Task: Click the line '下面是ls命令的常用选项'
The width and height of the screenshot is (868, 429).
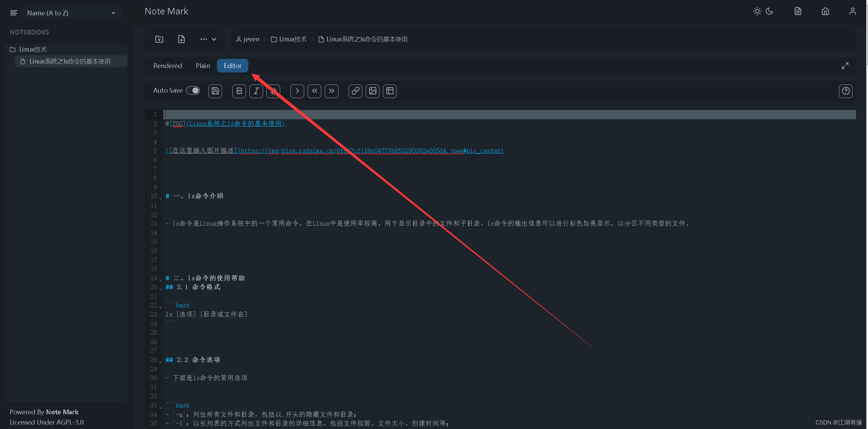Action: [x=210, y=378]
